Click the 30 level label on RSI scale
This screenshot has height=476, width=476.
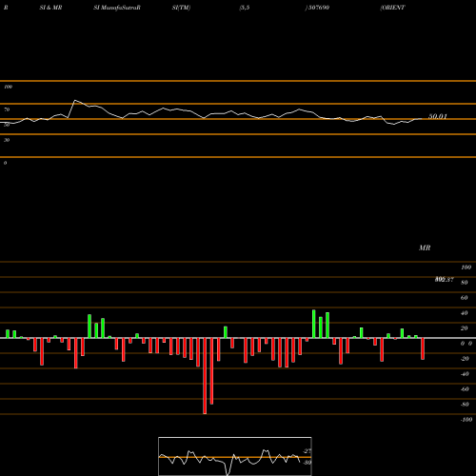pos(7,140)
